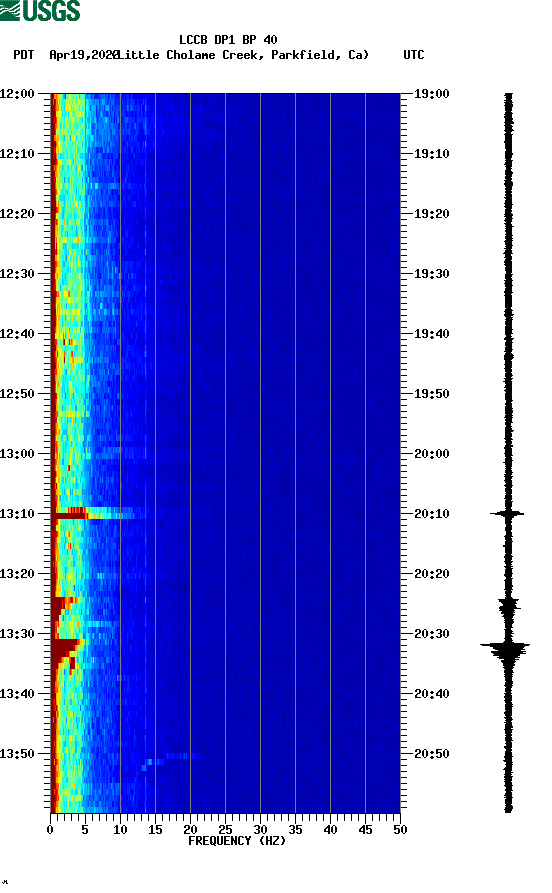Click the 13:40 PDT time label
The image size is (552, 893).
17,694
